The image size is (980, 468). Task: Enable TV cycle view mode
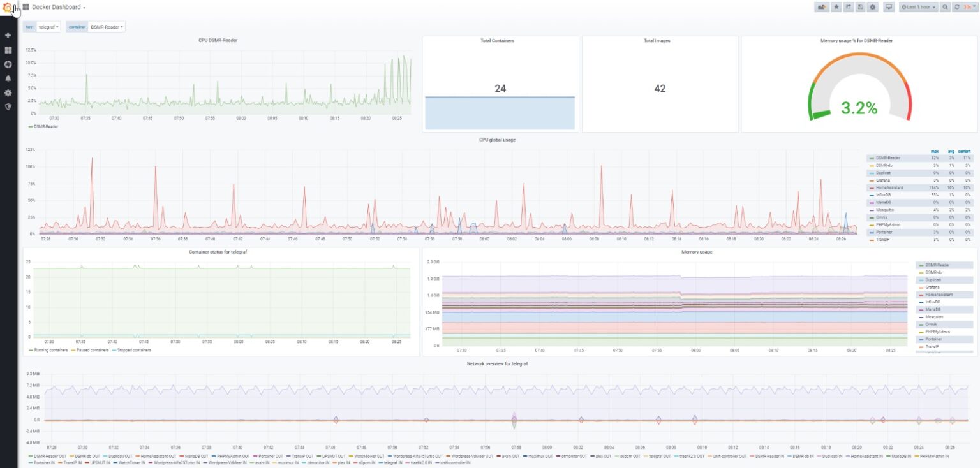click(x=889, y=7)
